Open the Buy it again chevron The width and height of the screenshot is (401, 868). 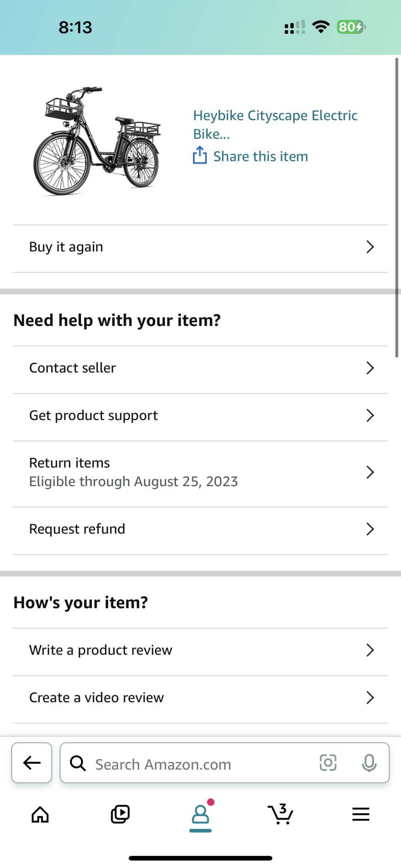tap(370, 247)
